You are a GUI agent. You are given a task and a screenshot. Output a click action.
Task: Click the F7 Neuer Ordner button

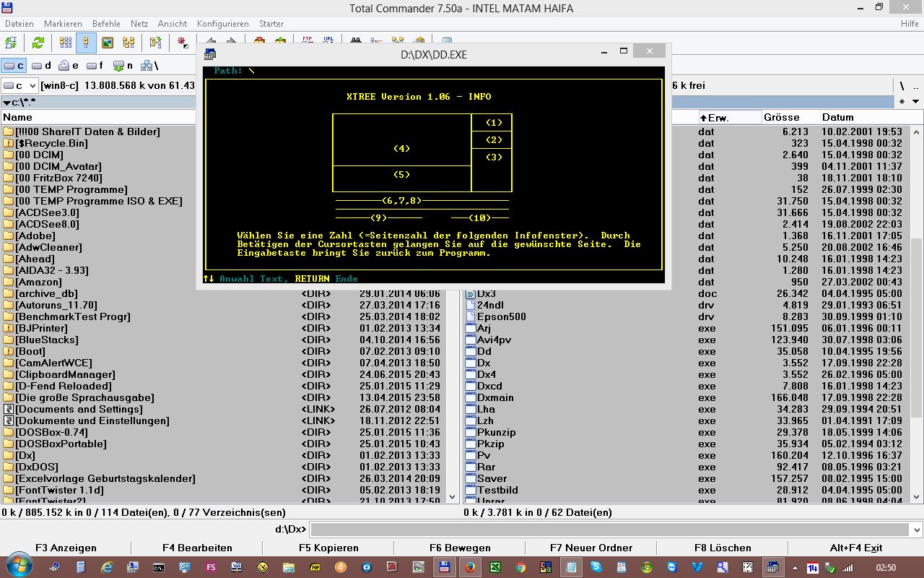click(591, 548)
